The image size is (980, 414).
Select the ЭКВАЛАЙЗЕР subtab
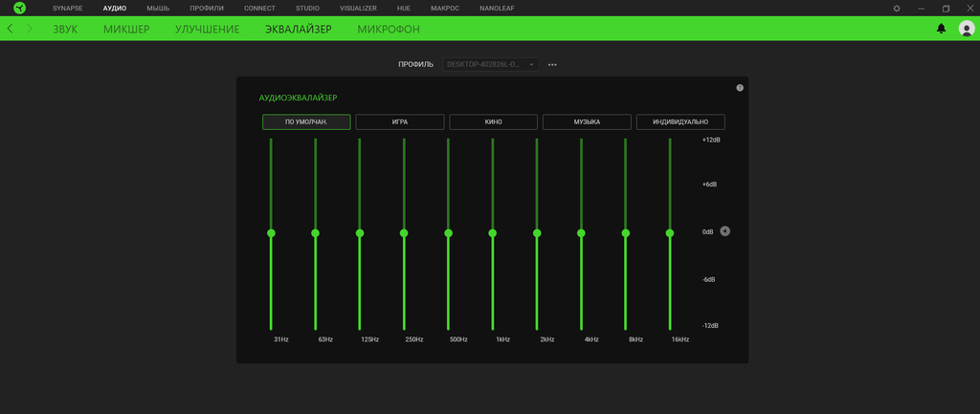click(x=299, y=30)
